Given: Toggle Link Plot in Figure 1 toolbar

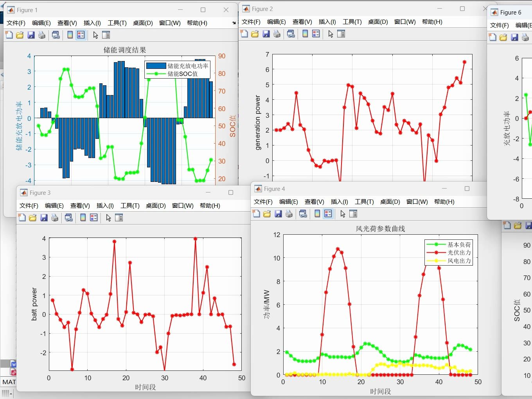Looking at the screenshot, I should [56, 35].
